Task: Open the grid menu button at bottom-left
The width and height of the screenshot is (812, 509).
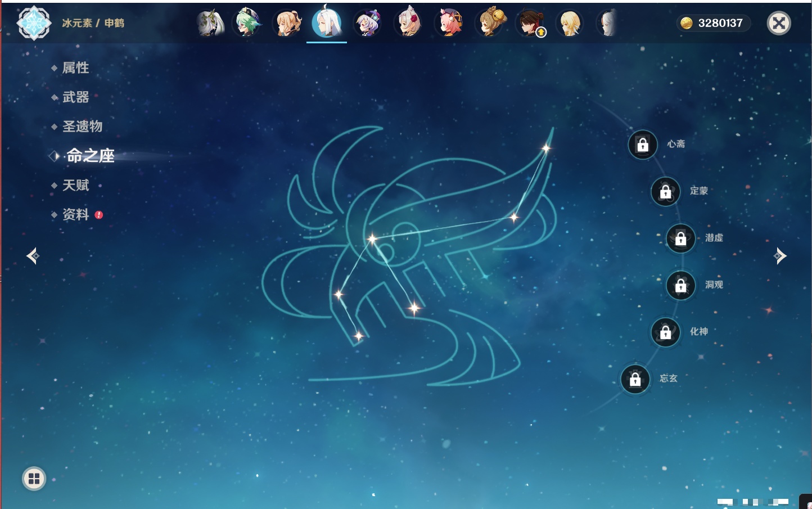Action: coord(34,479)
